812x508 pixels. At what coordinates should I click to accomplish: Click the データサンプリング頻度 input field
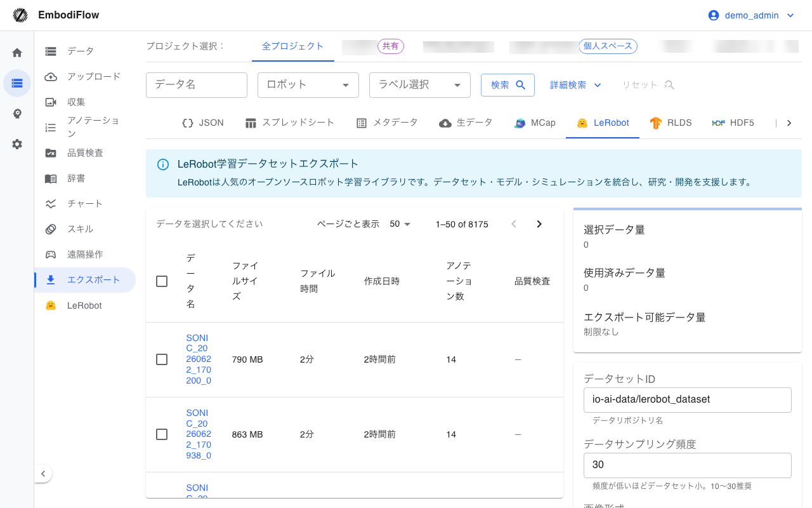click(688, 465)
